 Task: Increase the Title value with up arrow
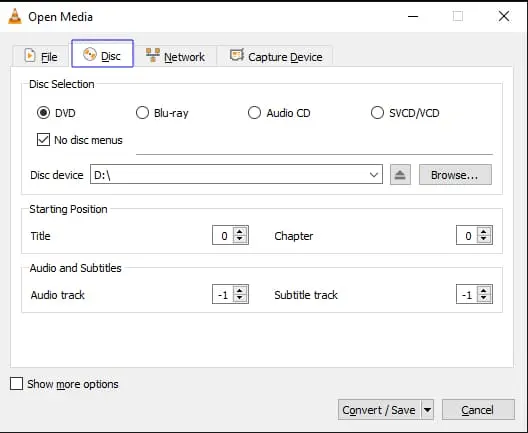[239, 232]
